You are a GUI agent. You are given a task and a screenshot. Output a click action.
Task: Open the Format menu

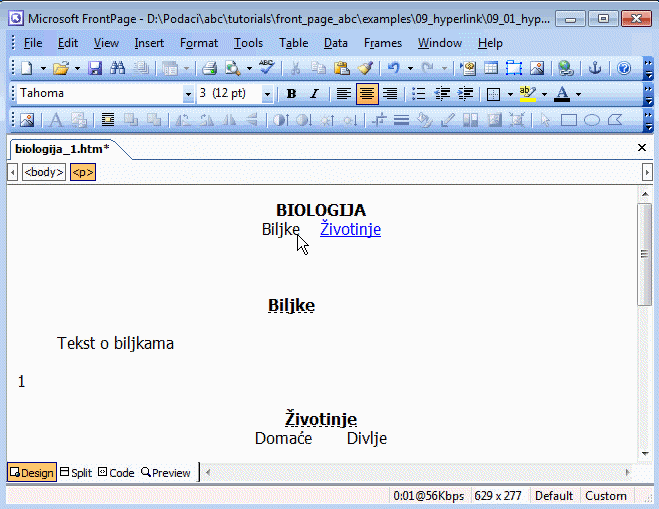point(199,43)
